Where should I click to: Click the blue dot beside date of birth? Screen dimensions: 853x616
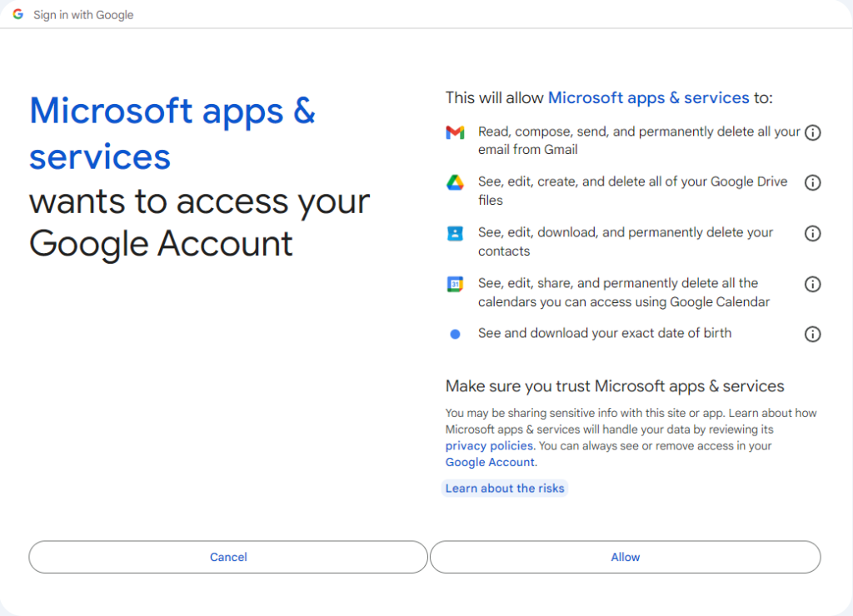456,334
